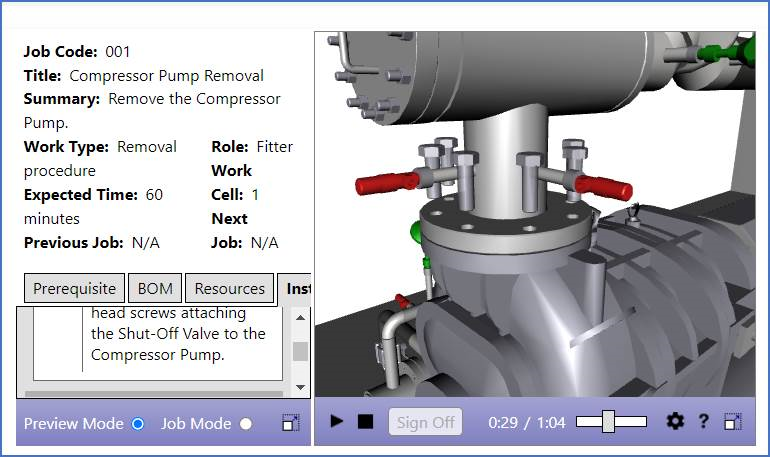Click the 'Remove the Compressor' summary text
The image size is (770, 457).
[194, 99]
